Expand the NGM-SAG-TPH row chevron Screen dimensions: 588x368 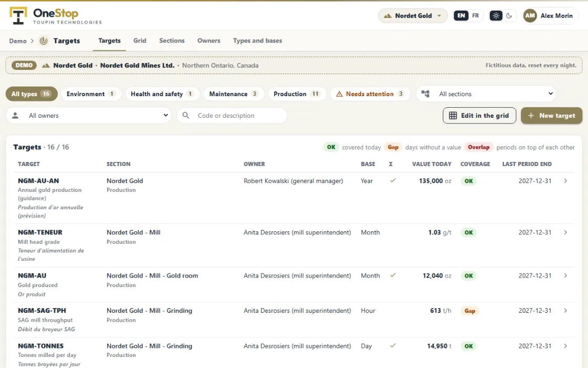[565, 311]
